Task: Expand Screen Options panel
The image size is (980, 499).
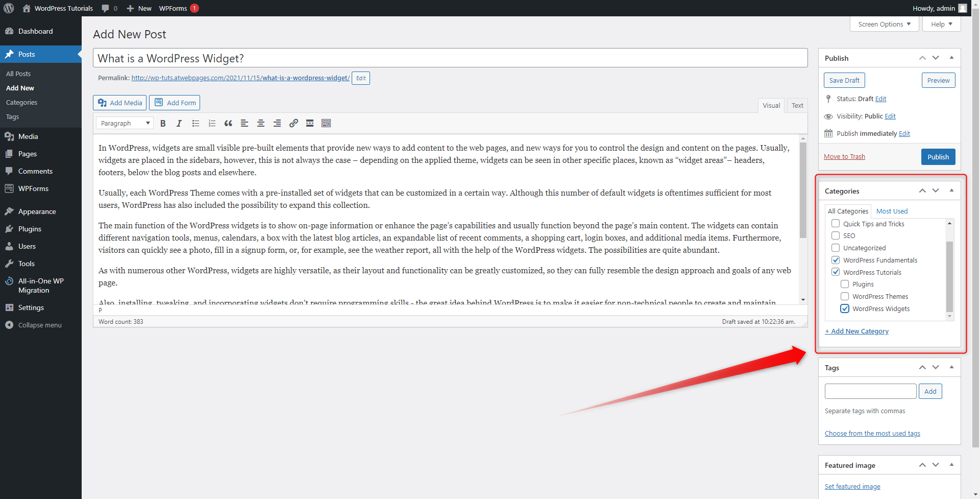Action: coord(884,24)
